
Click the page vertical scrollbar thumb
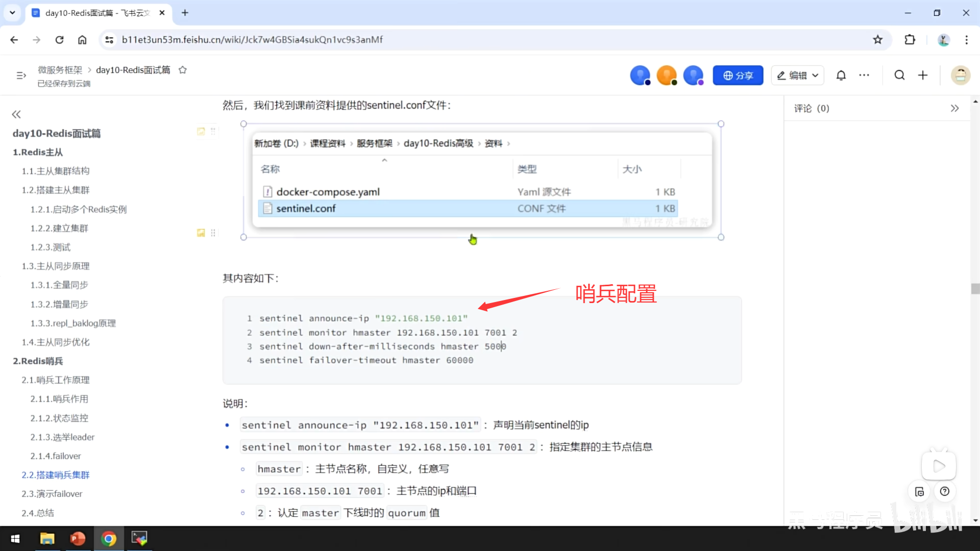click(975, 289)
